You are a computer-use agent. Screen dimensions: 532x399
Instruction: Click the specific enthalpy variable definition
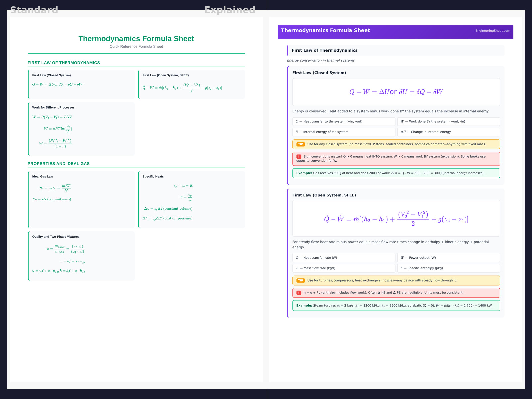pos(448,268)
